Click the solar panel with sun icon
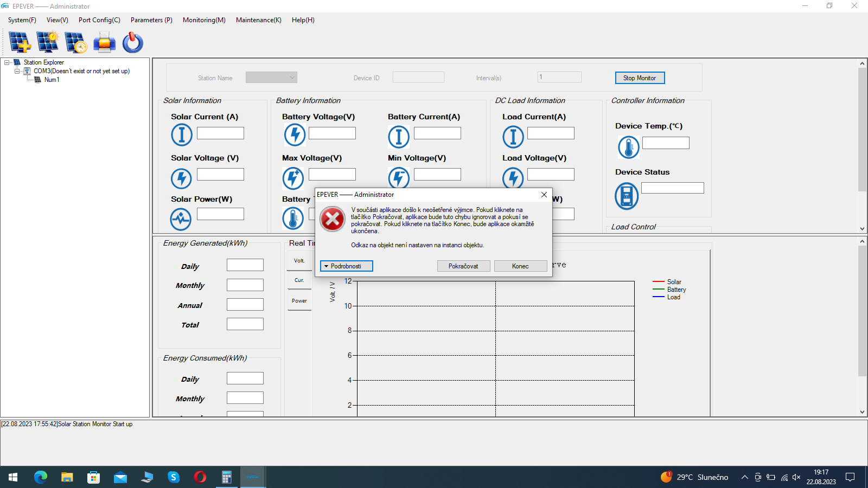This screenshot has height=488, width=868. [x=48, y=42]
